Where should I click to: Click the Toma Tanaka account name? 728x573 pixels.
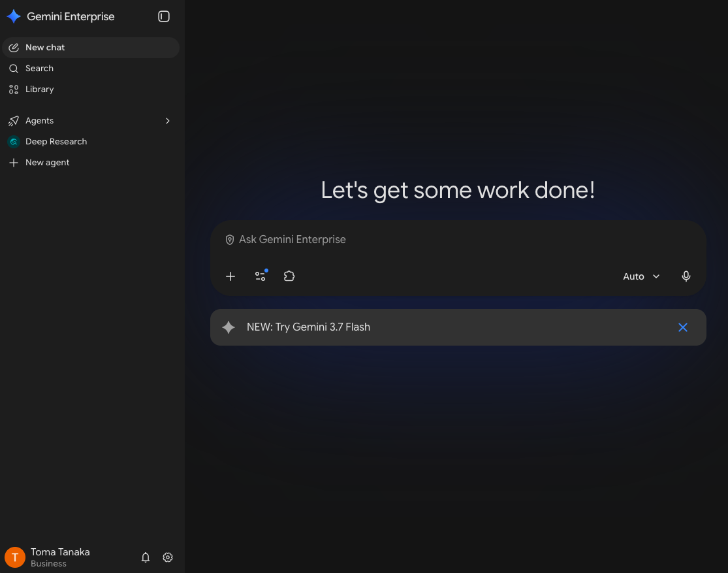(60, 552)
